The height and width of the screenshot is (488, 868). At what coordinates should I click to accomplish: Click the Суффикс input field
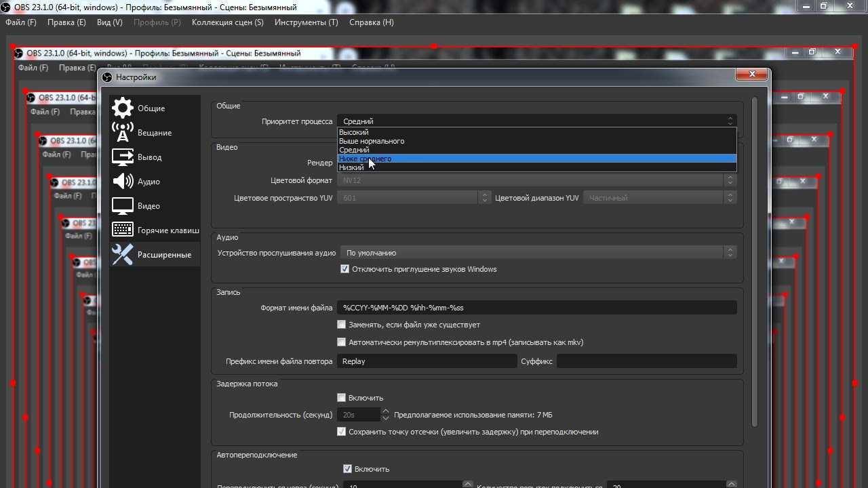point(646,361)
